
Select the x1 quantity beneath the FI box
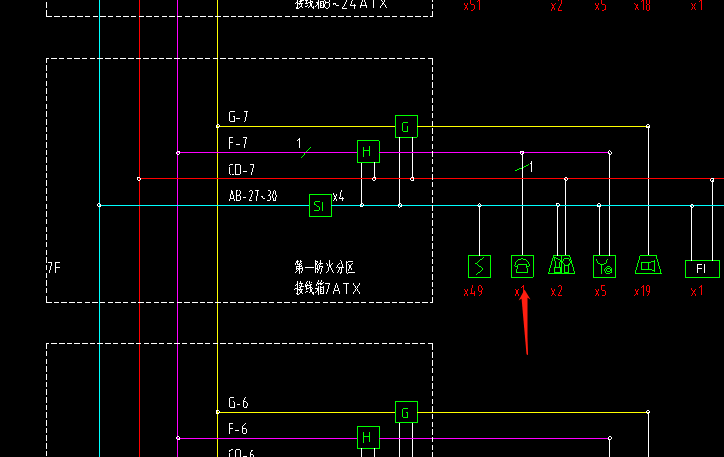[697, 291]
